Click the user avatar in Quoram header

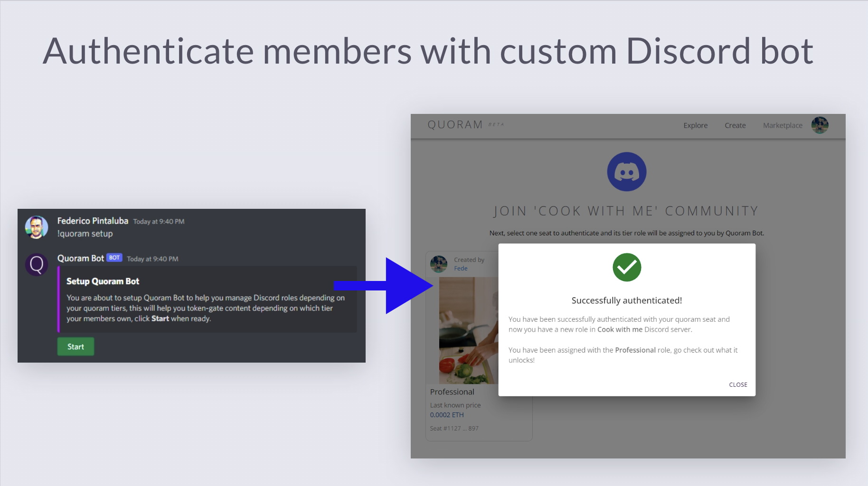tap(820, 125)
